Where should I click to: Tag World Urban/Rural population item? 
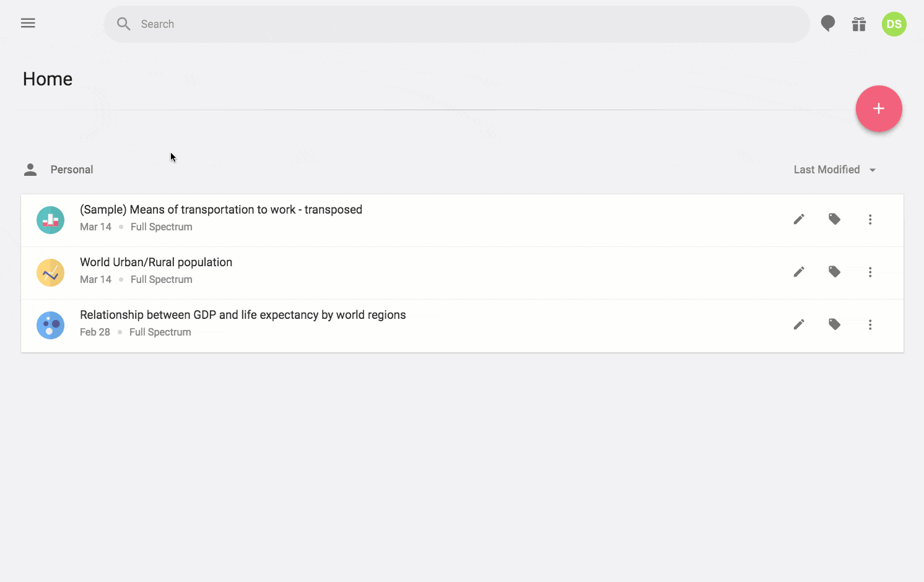(834, 272)
